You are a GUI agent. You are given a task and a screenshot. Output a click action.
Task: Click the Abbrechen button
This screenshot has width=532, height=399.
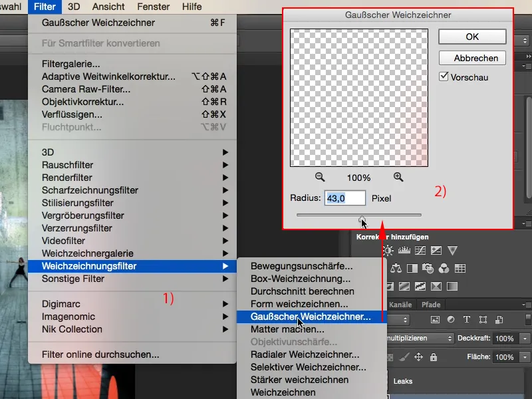(472, 58)
